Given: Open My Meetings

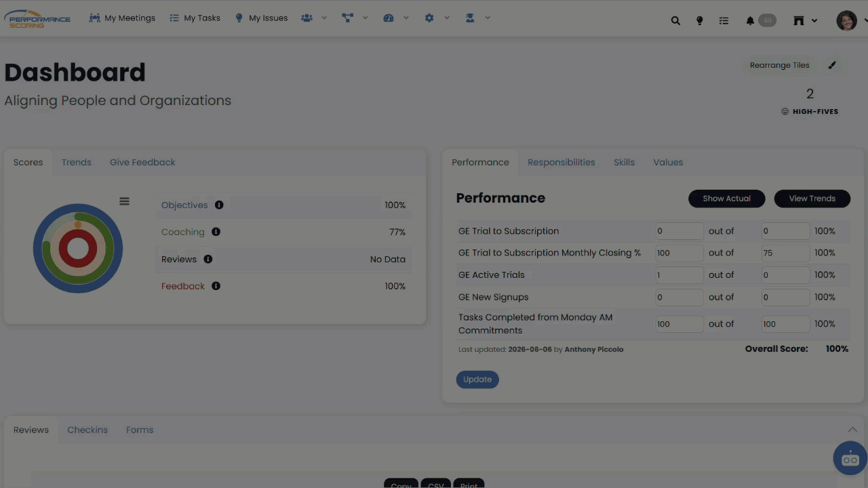Looking at the screenshot, I should [122, 18].
